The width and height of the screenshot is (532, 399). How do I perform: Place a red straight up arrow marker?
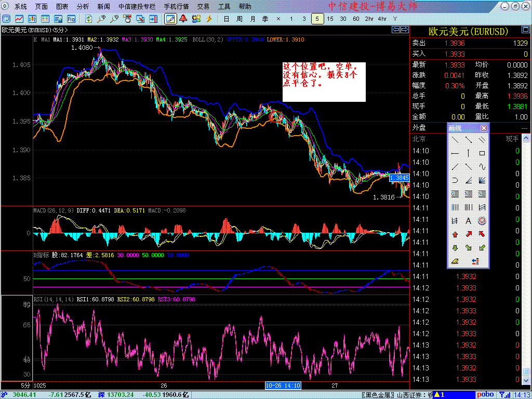tap(455, 234)
